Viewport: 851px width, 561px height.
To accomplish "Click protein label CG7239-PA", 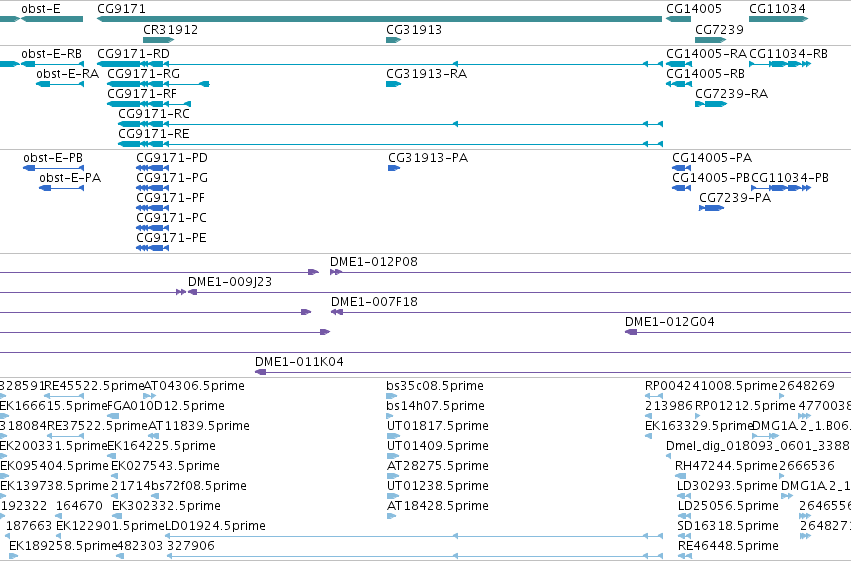I will click(735, 198).
